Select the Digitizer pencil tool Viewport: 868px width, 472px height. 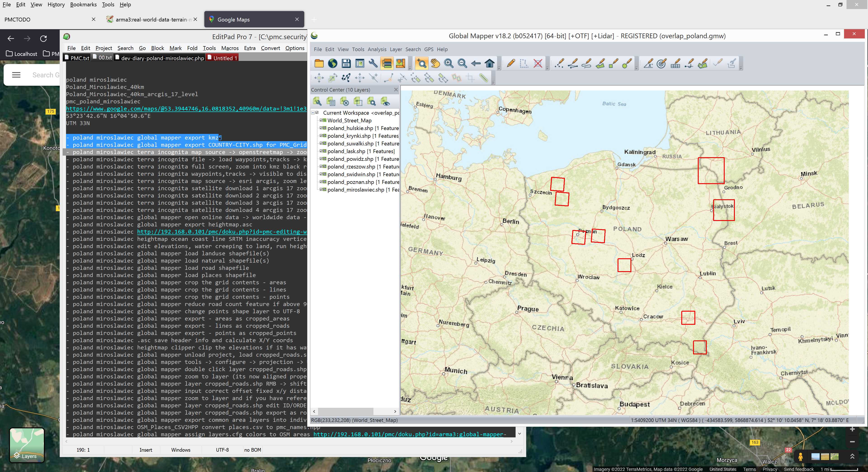510,63
